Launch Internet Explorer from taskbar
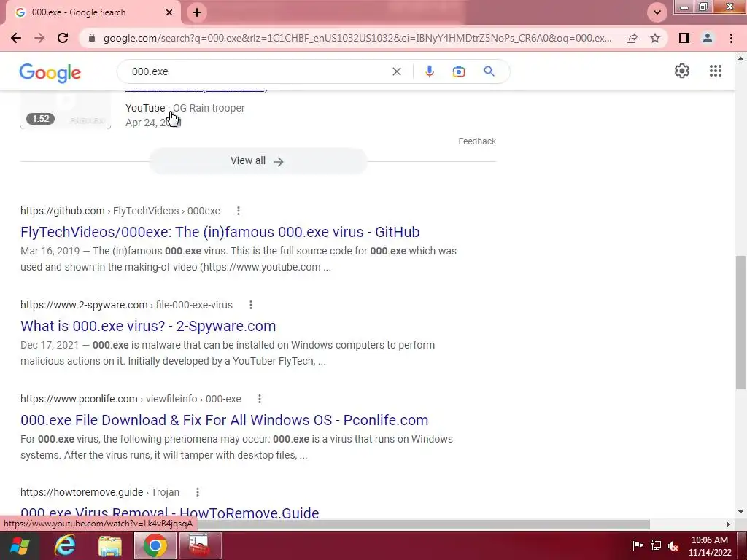 point(65,545)
